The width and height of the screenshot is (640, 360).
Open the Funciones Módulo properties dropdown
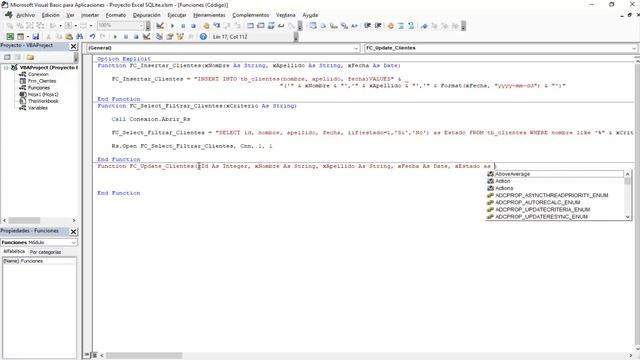point(73,242)
